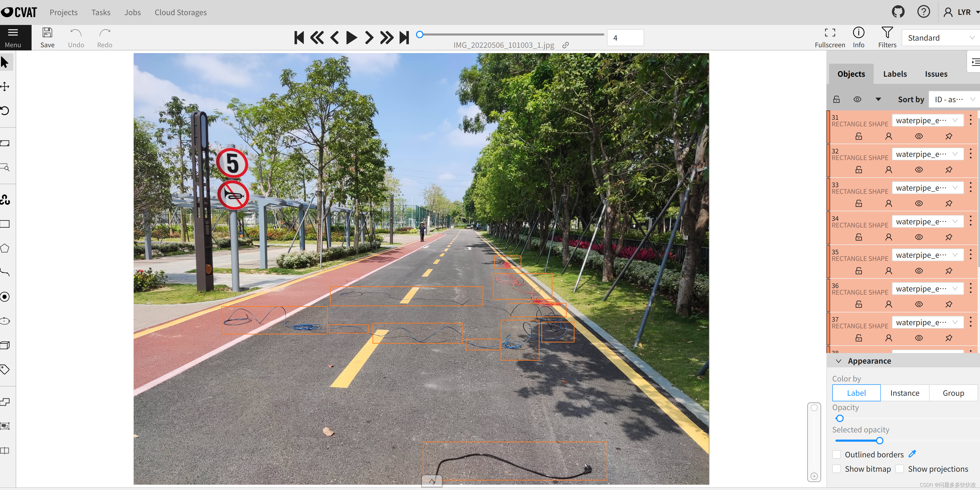Select the tag setup tool
Image resolution: width=980 pixels, height=490 pixels.
pyautogui.click(x=5, y=369)
